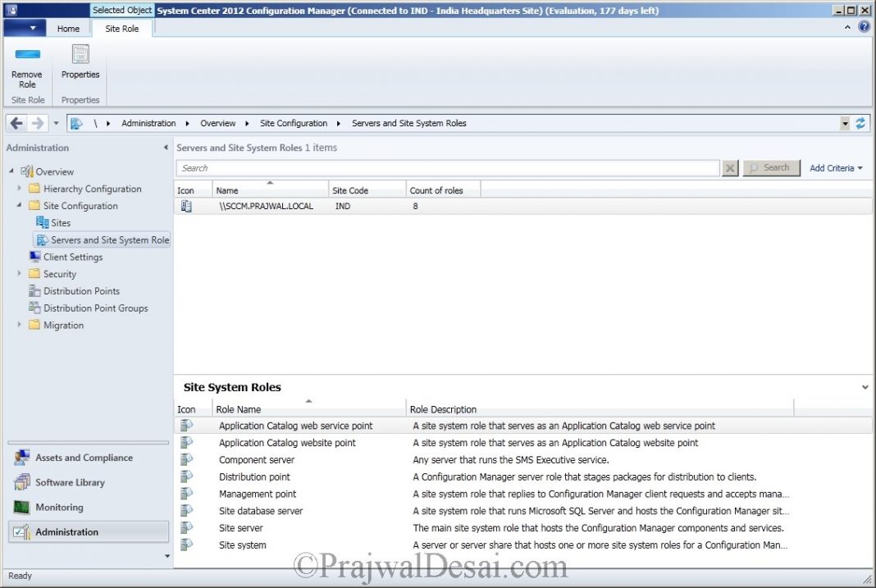The image size is (876, 588).
Task: Select icon for Application Catalog website point
Action: tap(186, 443)
